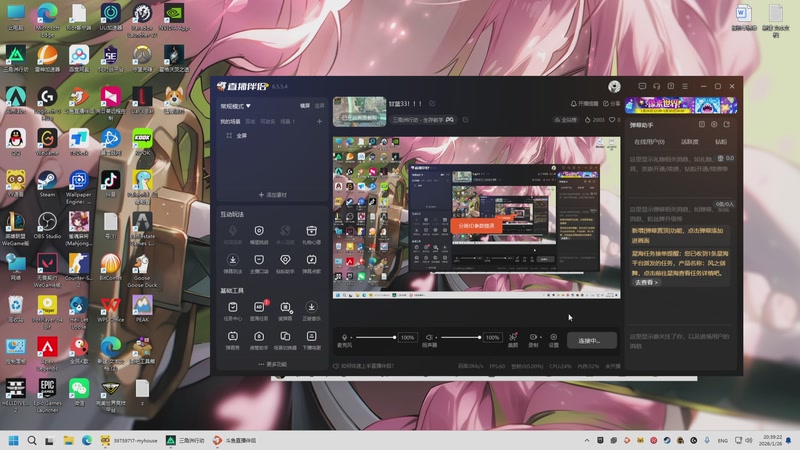Click the 添加素材 add source button
The width and height of the screenshot is (800, 450).
273,195
